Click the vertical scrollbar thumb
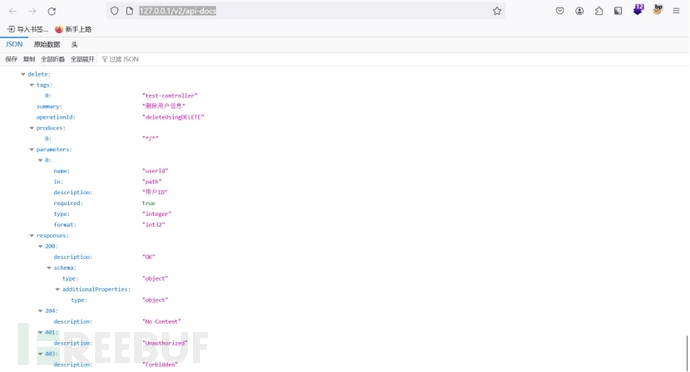 pos(687,353)
